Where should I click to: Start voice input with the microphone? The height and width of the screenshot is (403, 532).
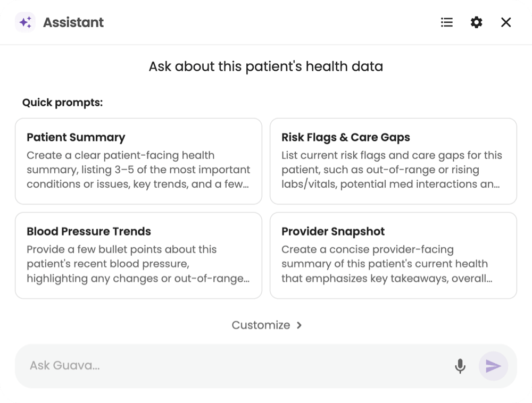click(x=460, y=366)
